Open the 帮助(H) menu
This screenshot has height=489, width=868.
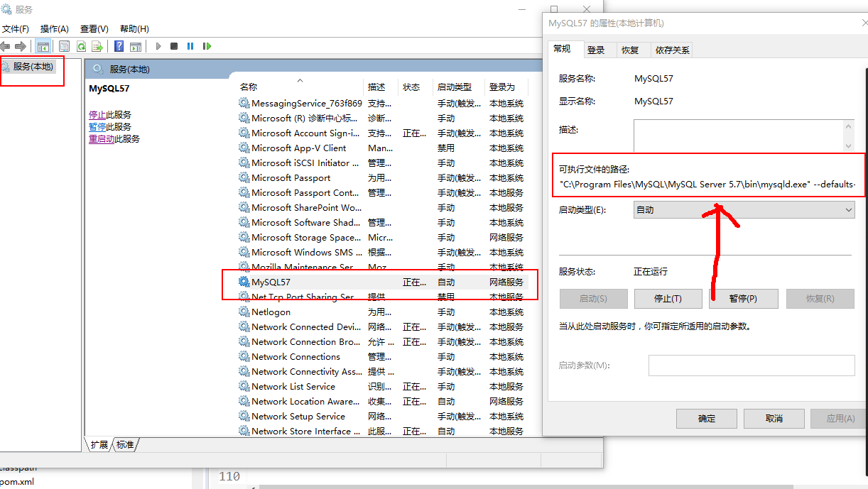[x=134, y=29]
